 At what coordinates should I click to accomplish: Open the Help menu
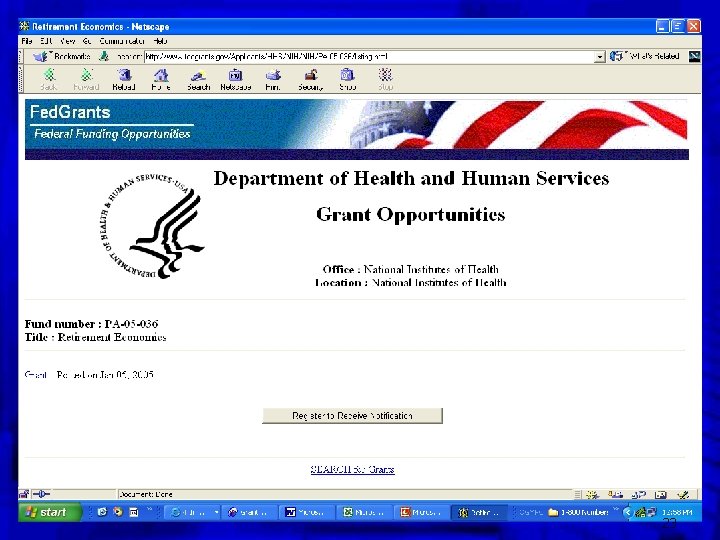(x=160, y=41)
